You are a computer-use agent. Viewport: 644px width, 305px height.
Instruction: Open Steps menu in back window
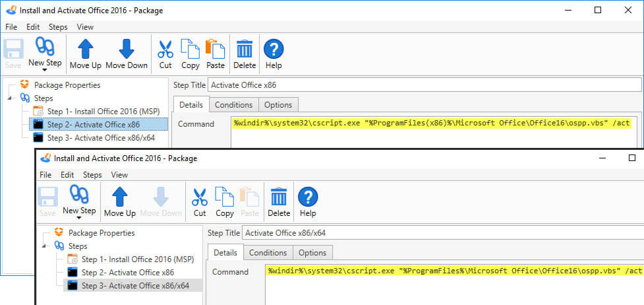tap(58, 27)
